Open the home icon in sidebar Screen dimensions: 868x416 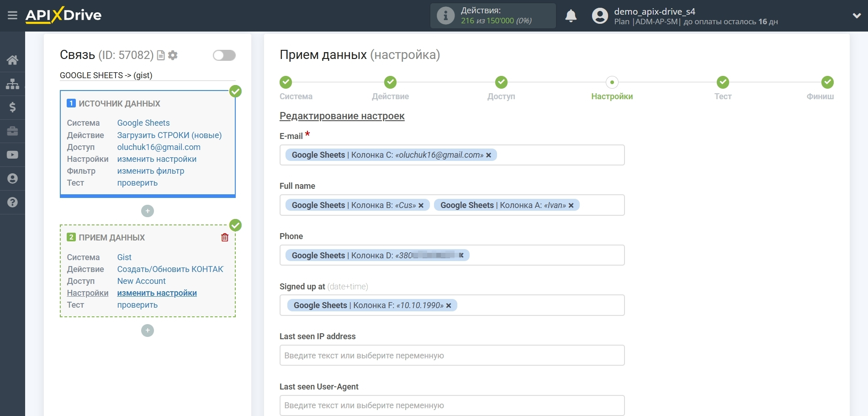coord(12,60)
